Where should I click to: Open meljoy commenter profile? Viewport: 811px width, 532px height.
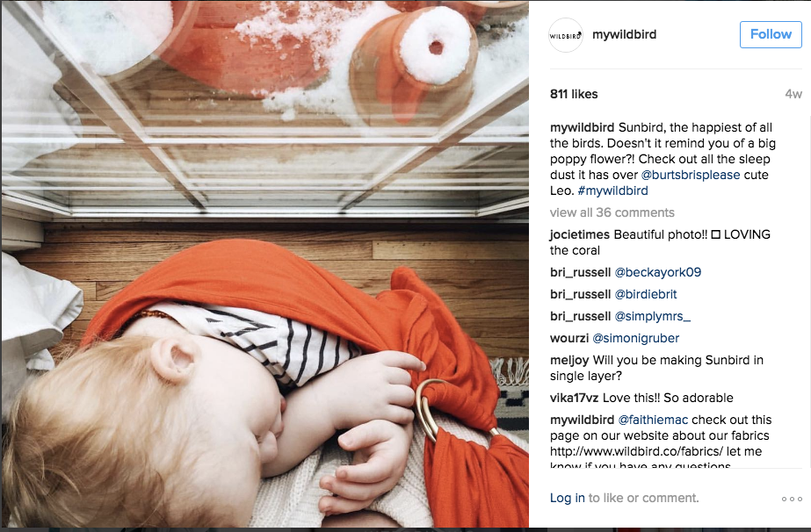pos(569,360)
